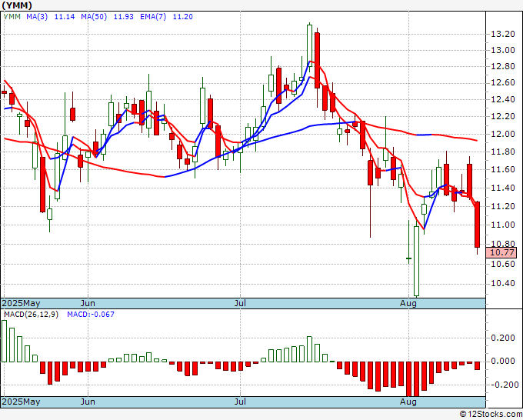
Task: Click the current price tag 10.77
Action: (x=501, y=252)
